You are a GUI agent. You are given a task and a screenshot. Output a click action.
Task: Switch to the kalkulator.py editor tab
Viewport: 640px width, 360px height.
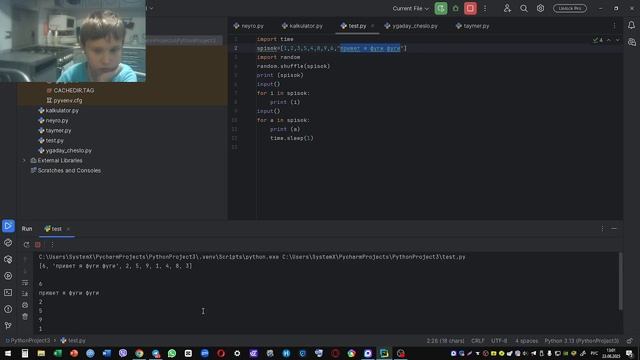point(302,26)
